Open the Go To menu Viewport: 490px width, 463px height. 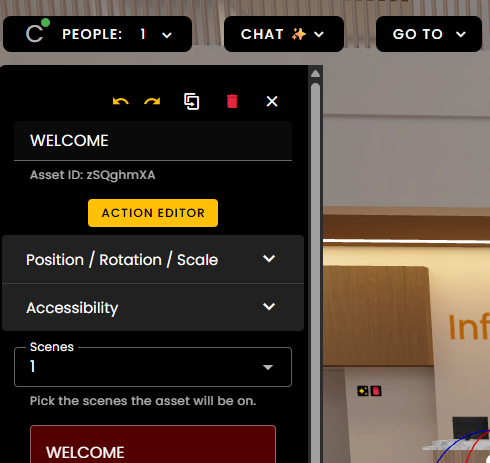(429, 34)
